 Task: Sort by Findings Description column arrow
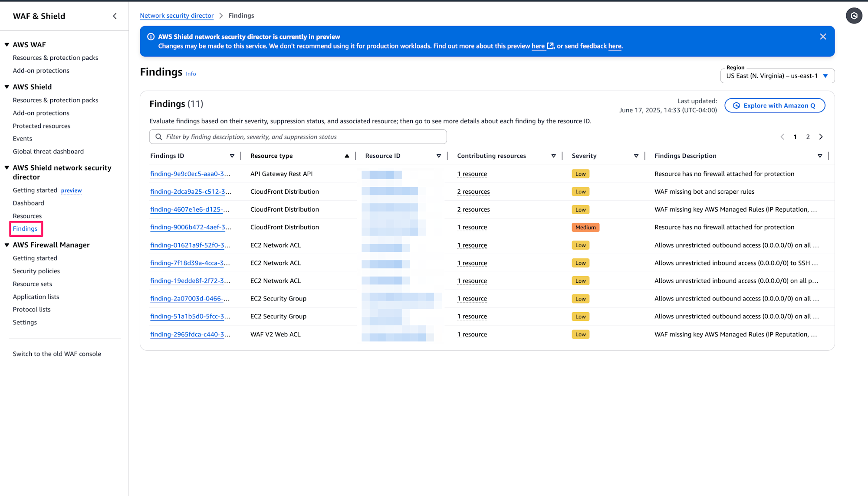[x=820, y=156]
